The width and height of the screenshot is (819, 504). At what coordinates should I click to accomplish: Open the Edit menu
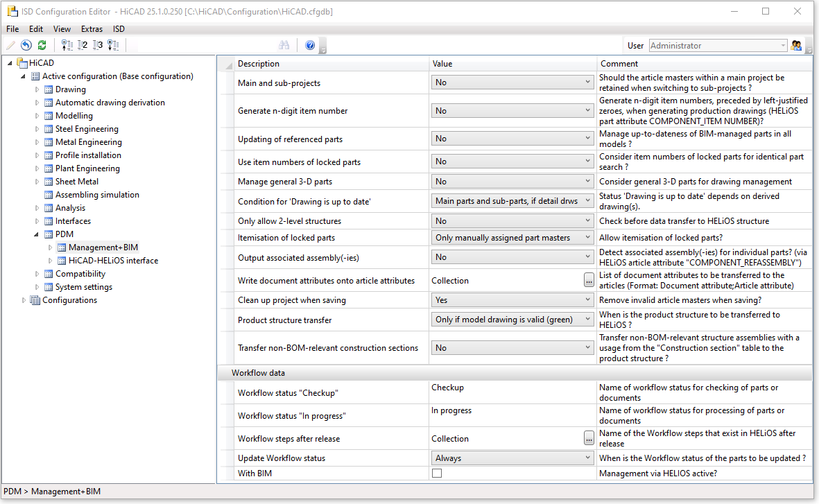point(36,29)
